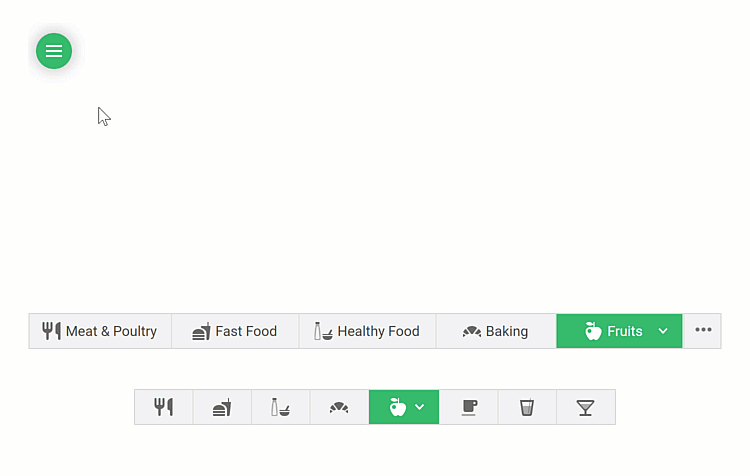Viewport: 750px width, 476px height.
Task: Select the Meat & Poultry tab
Action: click(100, 331)
